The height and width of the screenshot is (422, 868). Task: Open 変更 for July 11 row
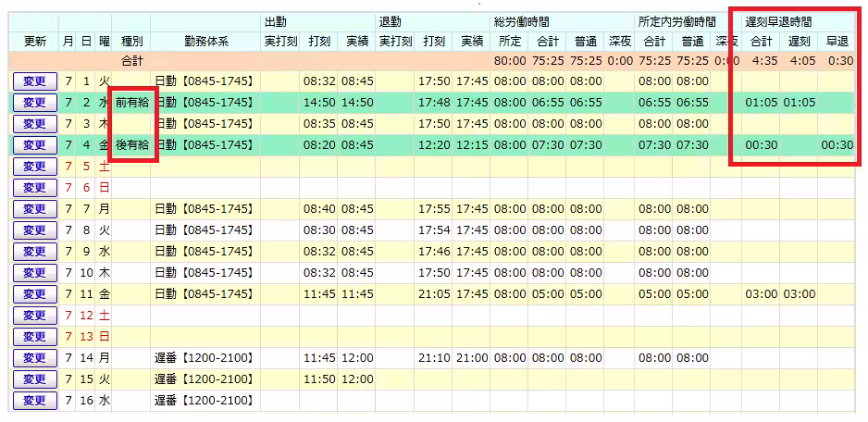coord(34,294)
